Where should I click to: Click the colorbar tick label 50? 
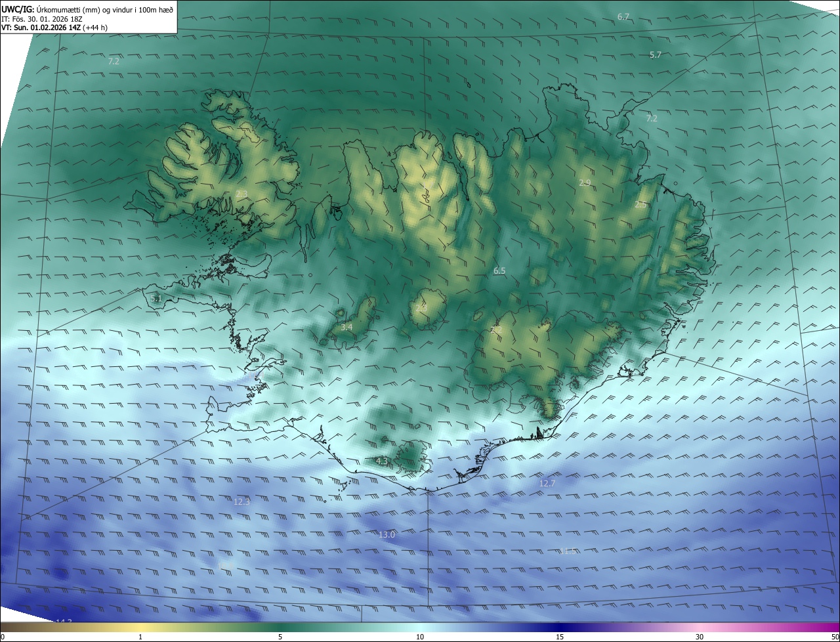tap(835, 637)
